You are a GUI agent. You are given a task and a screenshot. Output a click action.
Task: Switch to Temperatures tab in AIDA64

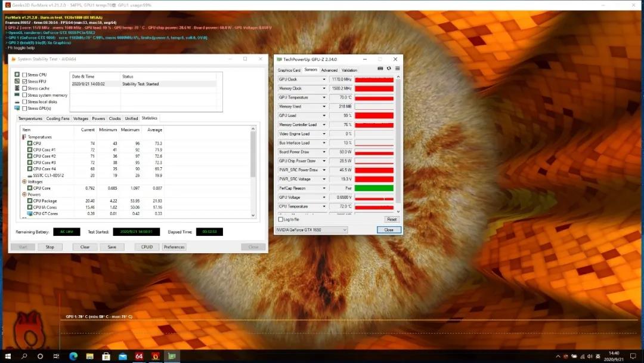(x=30, y=118)
